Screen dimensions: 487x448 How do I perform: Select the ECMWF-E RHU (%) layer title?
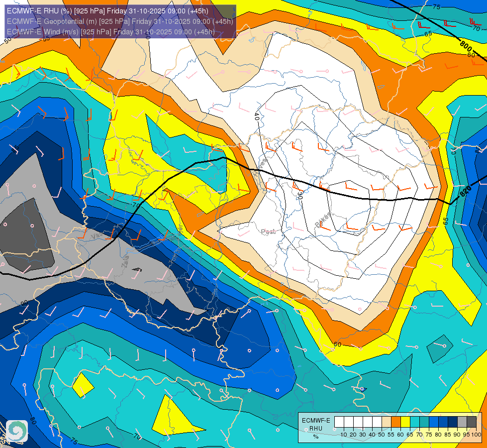point(107,11)
